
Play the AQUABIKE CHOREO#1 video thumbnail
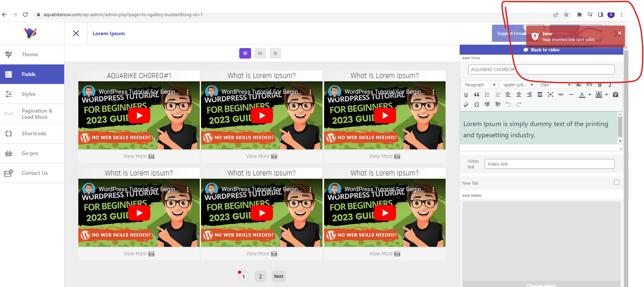click(139, 116)
